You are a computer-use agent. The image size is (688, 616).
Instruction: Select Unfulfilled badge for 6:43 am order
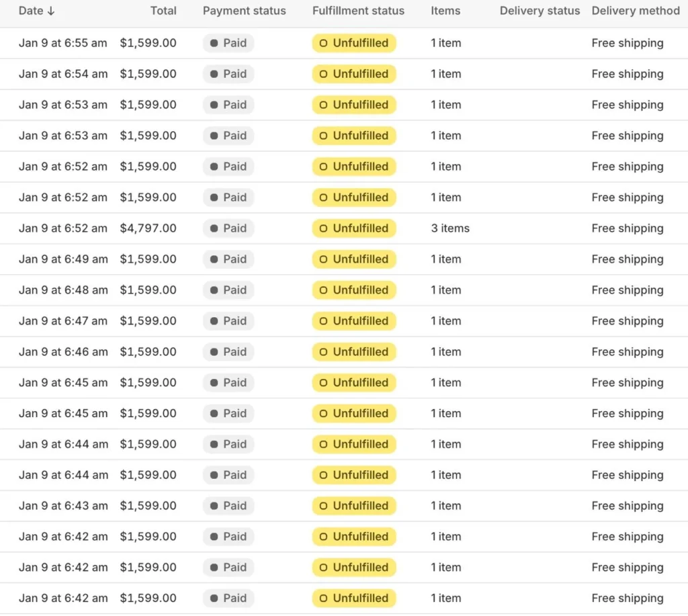354,506
